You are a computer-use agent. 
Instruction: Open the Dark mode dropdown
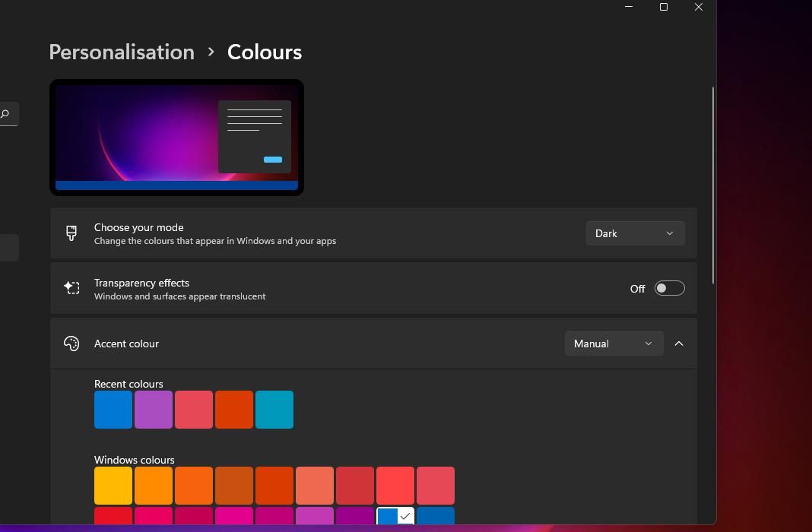tap(635, 233)
